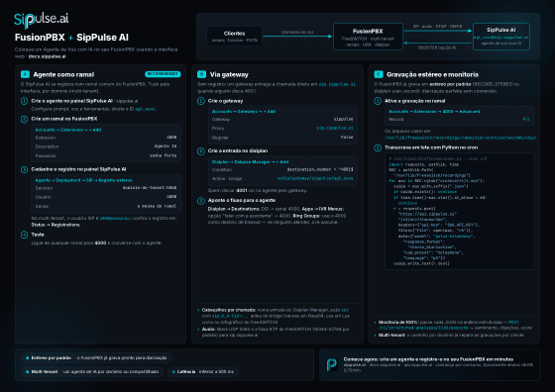555x392 pixels.
Task: Click 'Transcreva em lote com Python no cron'
Action: [x=431, y=147]
